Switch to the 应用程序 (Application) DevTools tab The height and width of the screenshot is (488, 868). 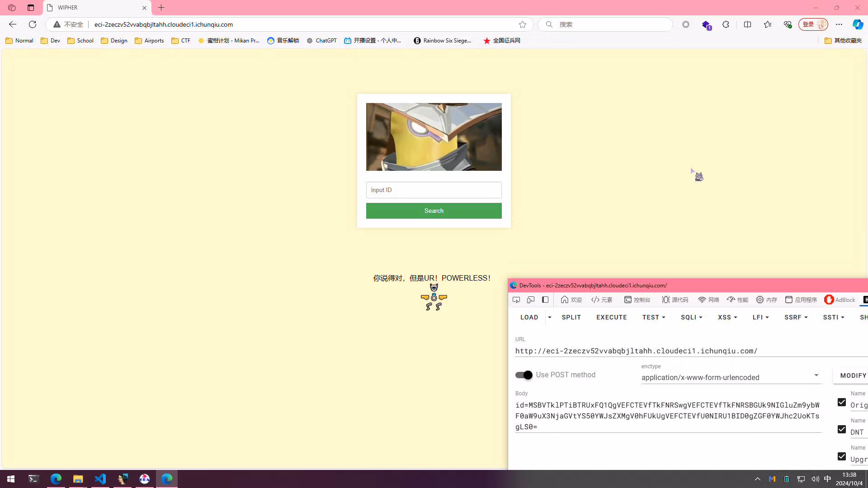click(x=801, y=300)
